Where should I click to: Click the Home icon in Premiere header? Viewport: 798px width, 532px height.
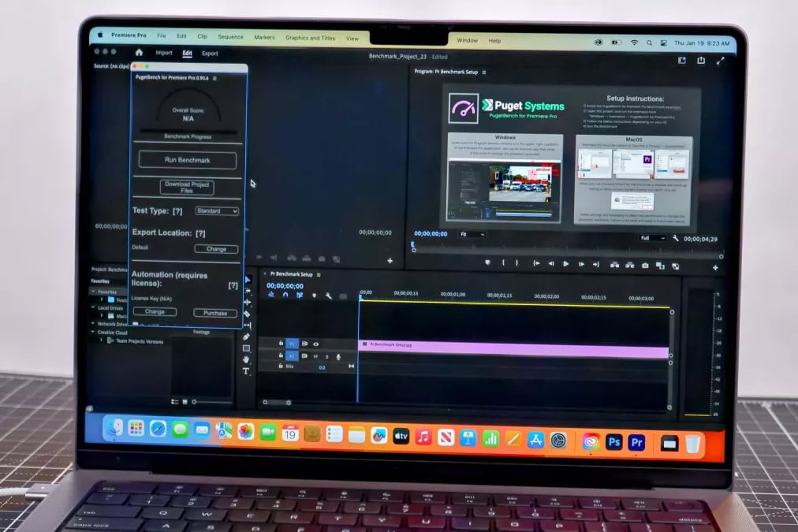tap(139, 52)
